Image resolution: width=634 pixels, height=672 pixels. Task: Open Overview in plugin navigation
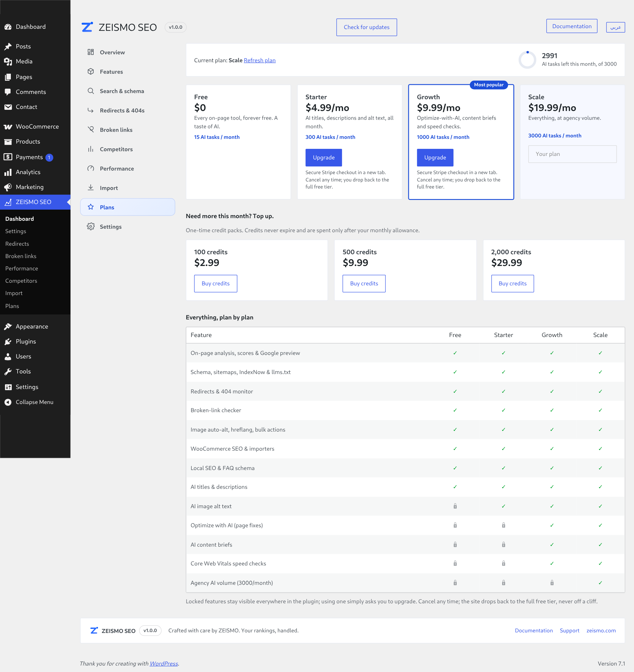pos(128,52)
